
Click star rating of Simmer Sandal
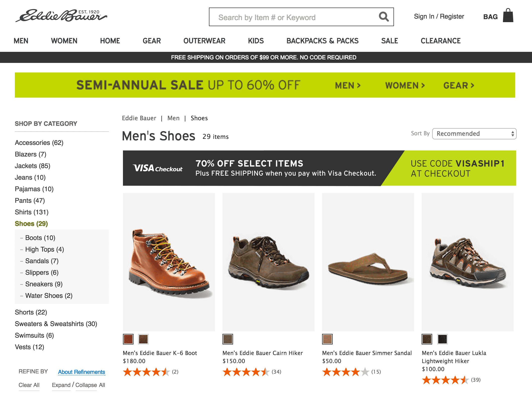(345, 372)
